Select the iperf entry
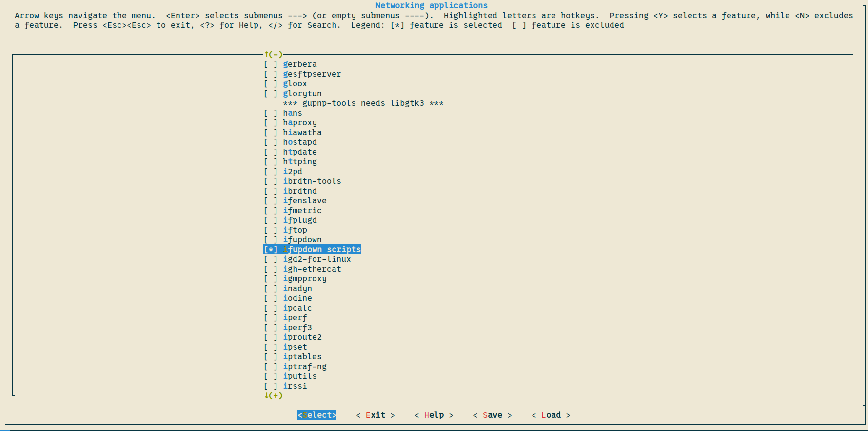The width and height of the screenshot is (868, 431). (295, 318)
